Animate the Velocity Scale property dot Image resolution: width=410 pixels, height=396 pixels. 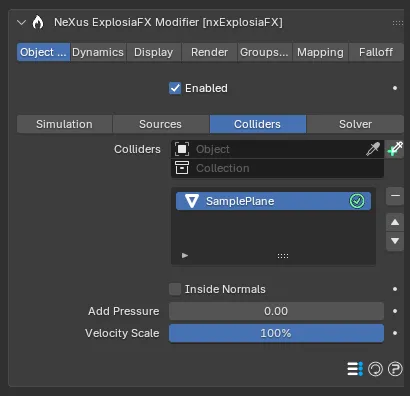click(395, 333)
